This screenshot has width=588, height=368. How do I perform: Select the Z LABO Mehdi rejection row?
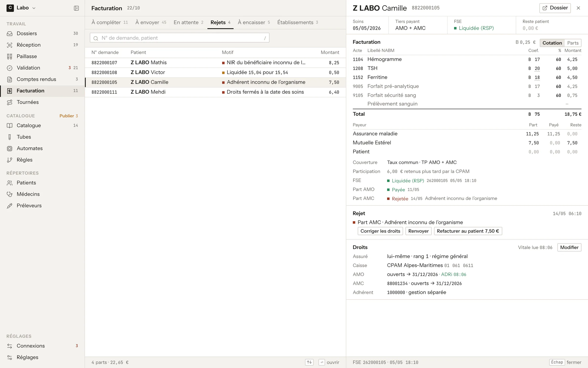pyautogui.click(x=215, y=92)
